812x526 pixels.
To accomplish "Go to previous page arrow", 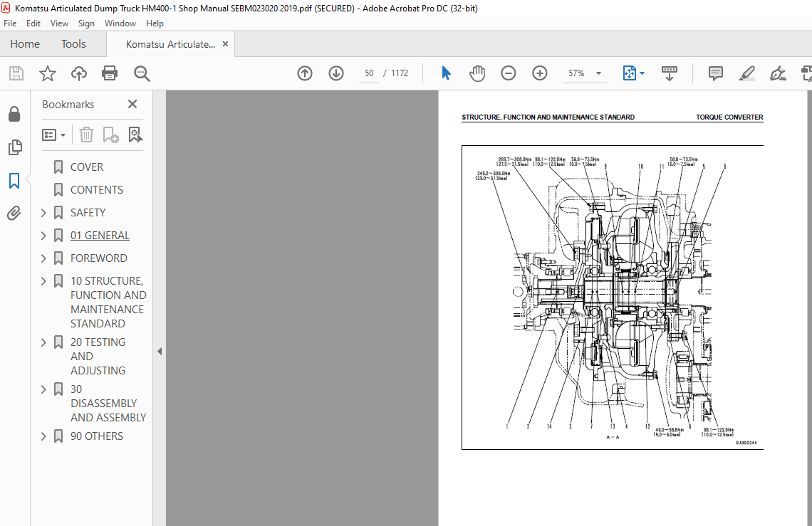I will point(305,73).
